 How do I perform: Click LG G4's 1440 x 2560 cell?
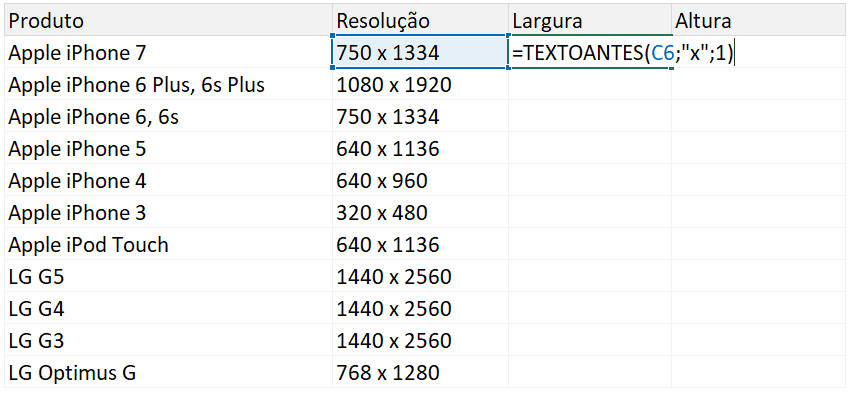tap(421, 308)
